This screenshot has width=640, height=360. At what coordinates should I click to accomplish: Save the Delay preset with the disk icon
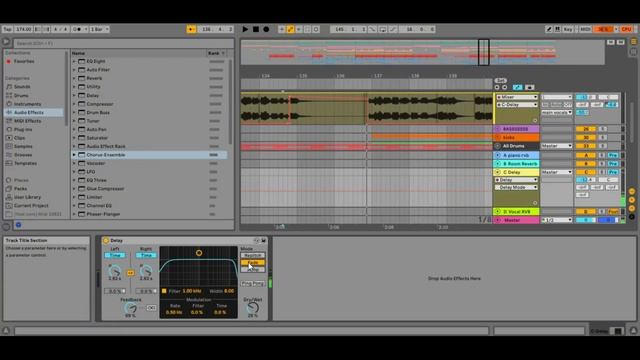pyautogui.click(x=264, y=240)
